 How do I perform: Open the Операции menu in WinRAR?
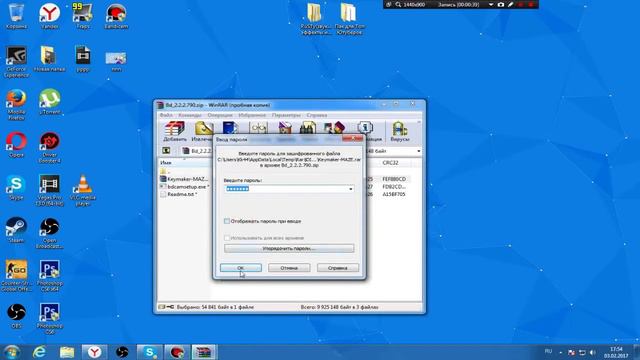tap(220, 115)
